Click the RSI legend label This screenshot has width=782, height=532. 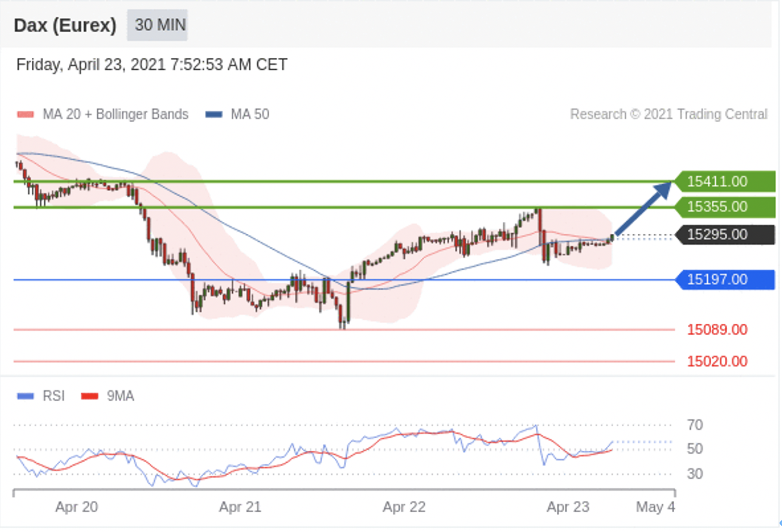click(x=53, y=396)
